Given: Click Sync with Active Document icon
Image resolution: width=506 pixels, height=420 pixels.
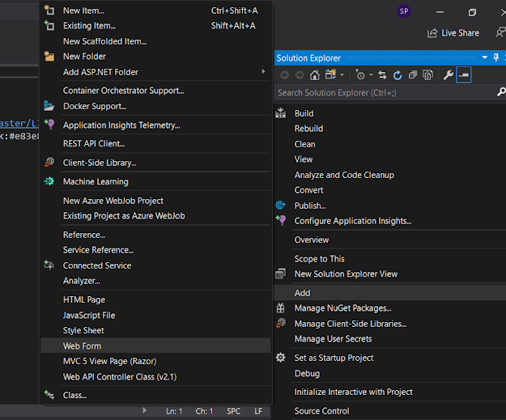Looking at the screenshot, I should 382,75.
